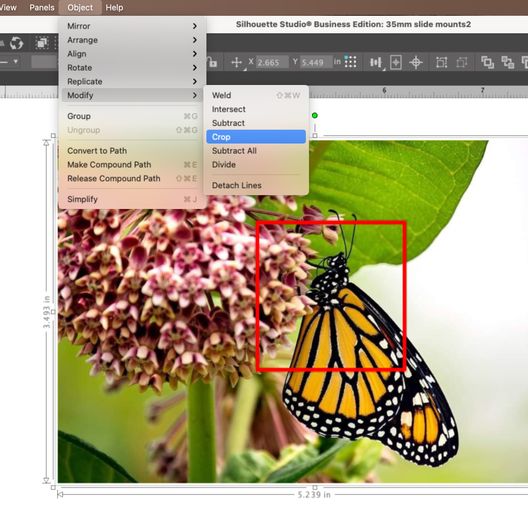Click the green rotation handle
The image size is (528, 525).
pos(315,116)
